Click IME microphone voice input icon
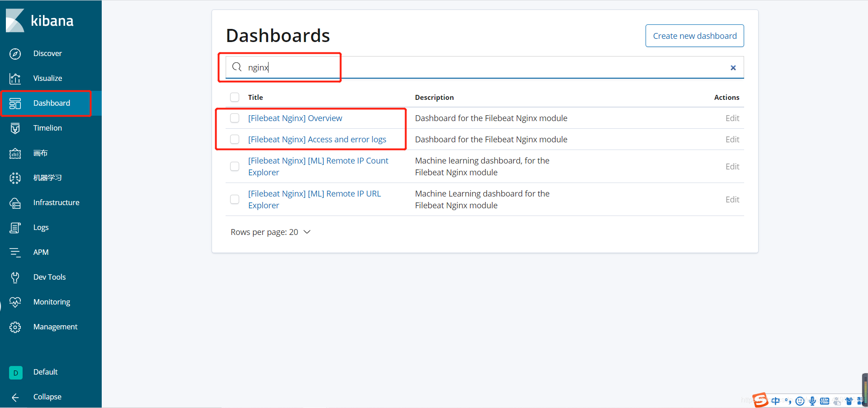This screenshot has width=868, height=408. [812, 401]
